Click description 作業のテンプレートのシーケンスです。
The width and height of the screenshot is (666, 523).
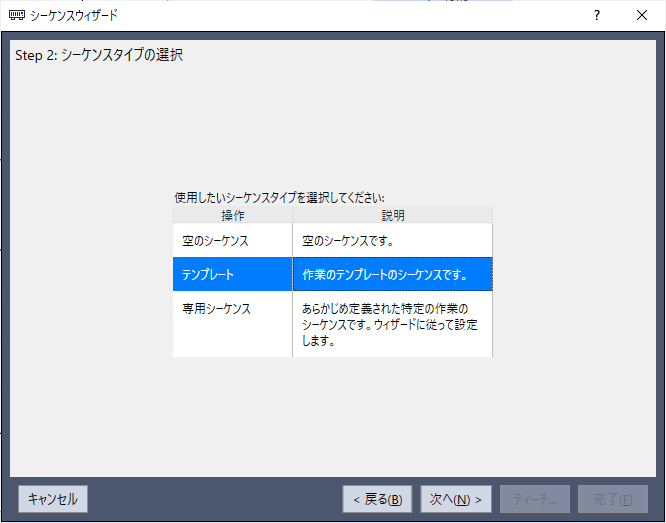(x=392, y=274)
